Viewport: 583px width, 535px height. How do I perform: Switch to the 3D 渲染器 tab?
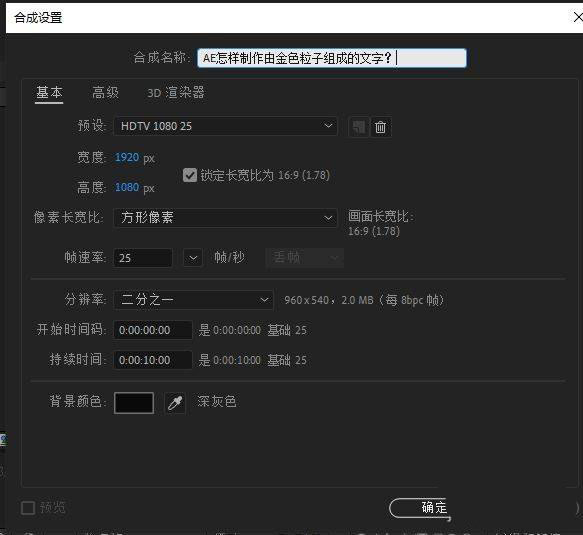(x=176, y=93)
